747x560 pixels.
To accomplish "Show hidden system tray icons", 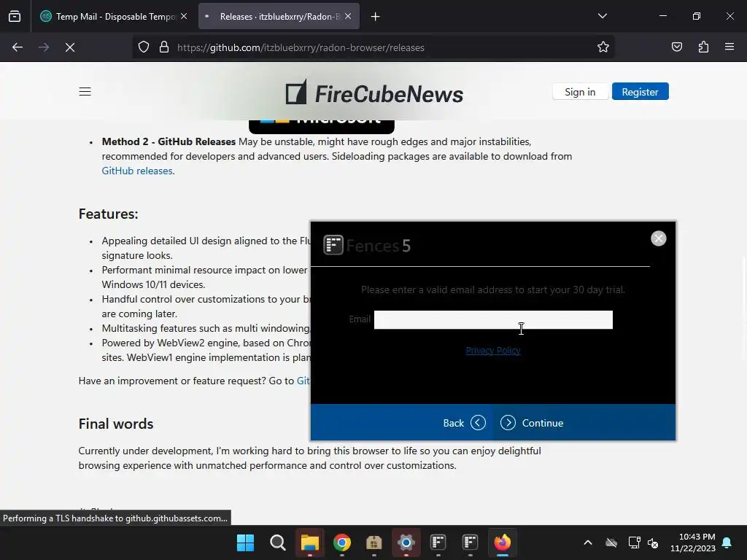I will pyautogui.click(x=588, y=542).
